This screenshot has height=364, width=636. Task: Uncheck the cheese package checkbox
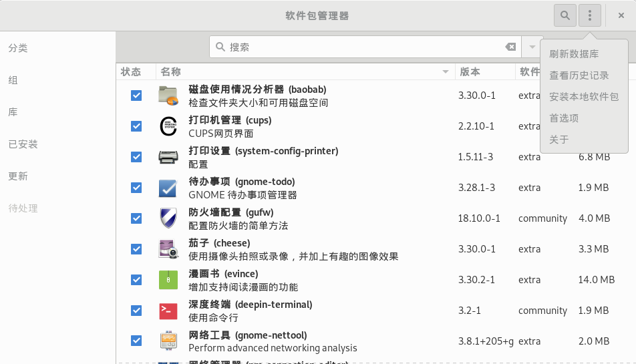136,249
